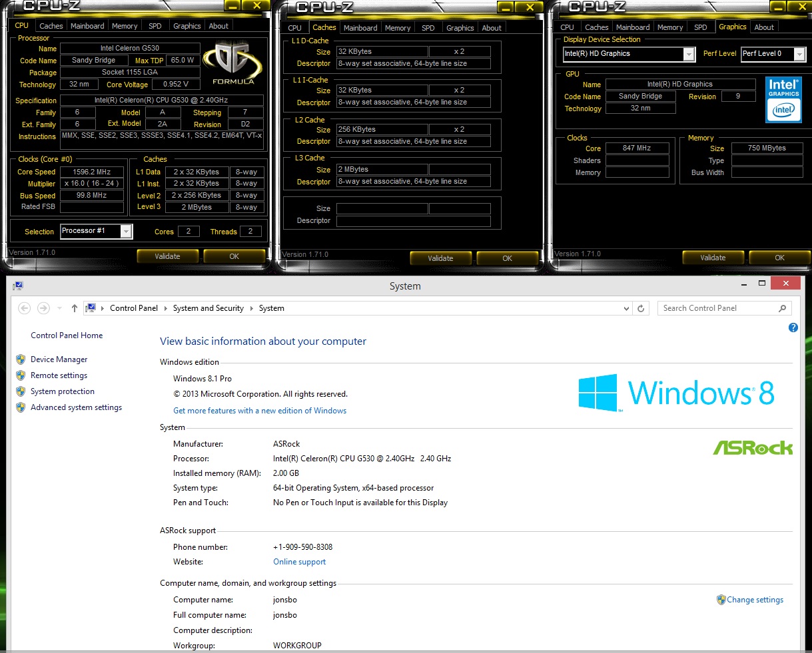The width and height of the screenshot is (812, 653).
Task: Expand the address bar history dropdown
Action: pos(625,308)
